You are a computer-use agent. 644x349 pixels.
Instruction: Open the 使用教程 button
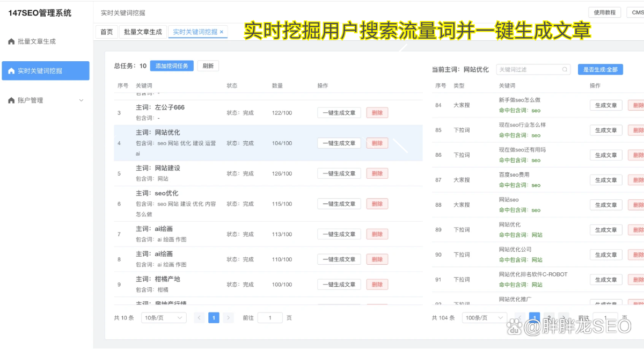pos(605,12)
